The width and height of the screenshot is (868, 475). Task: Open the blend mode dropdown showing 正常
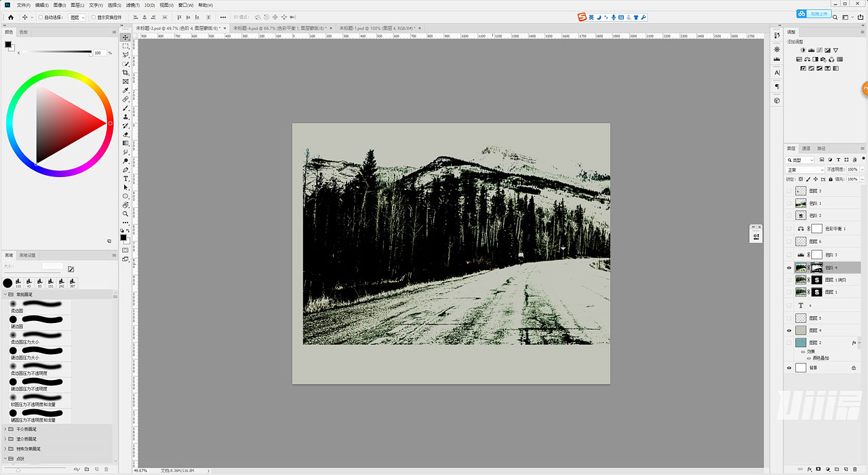[805, 170]
